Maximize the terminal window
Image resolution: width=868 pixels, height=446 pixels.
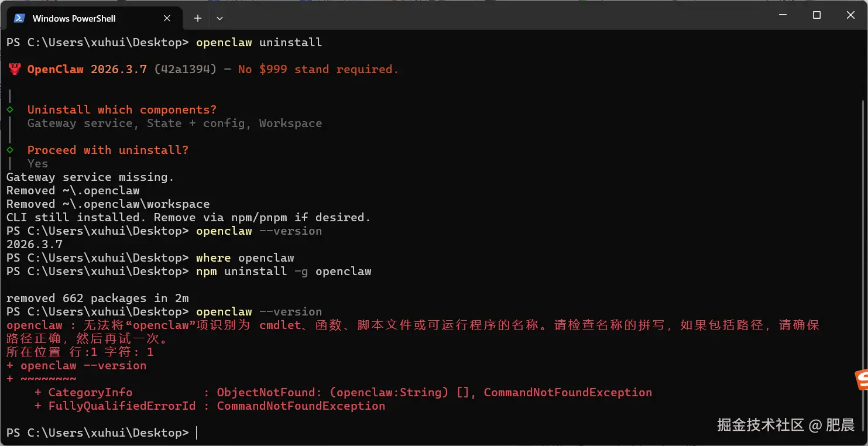pos(816,15)
